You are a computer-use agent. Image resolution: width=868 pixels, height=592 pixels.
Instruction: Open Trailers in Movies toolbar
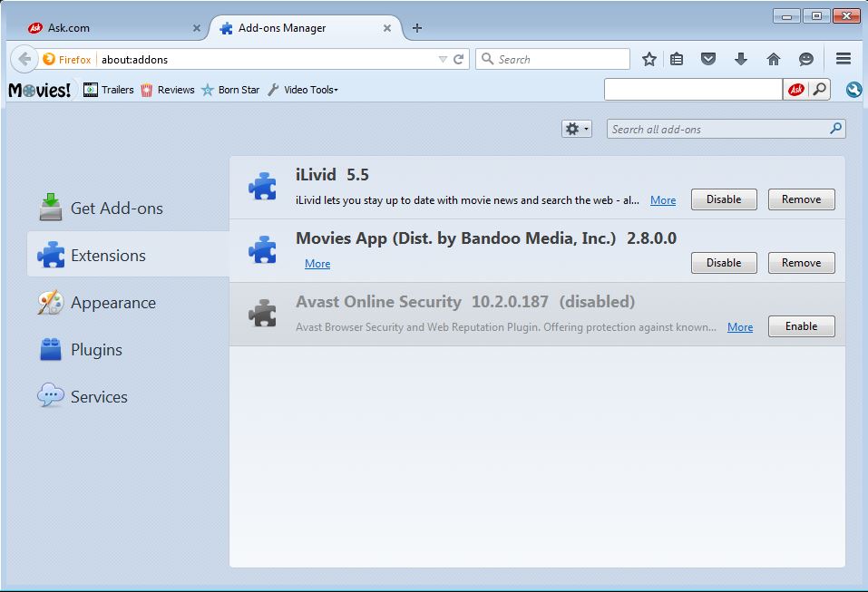coord(109,90)
